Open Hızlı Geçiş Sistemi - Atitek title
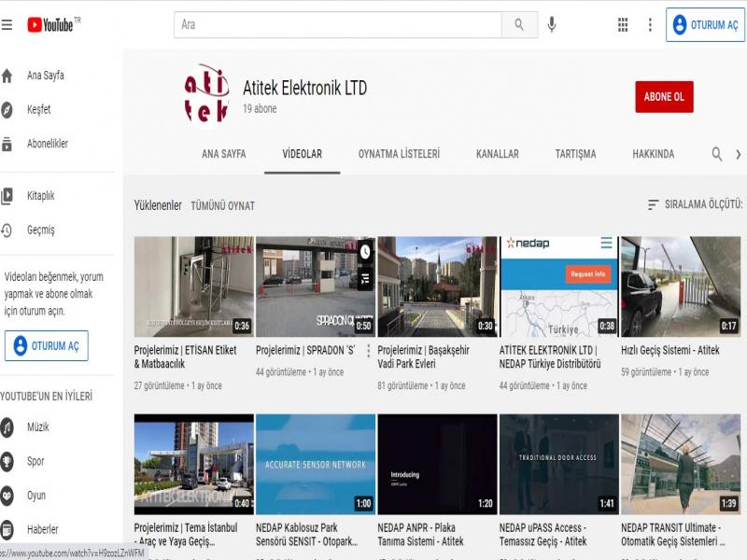 [669, 351]
